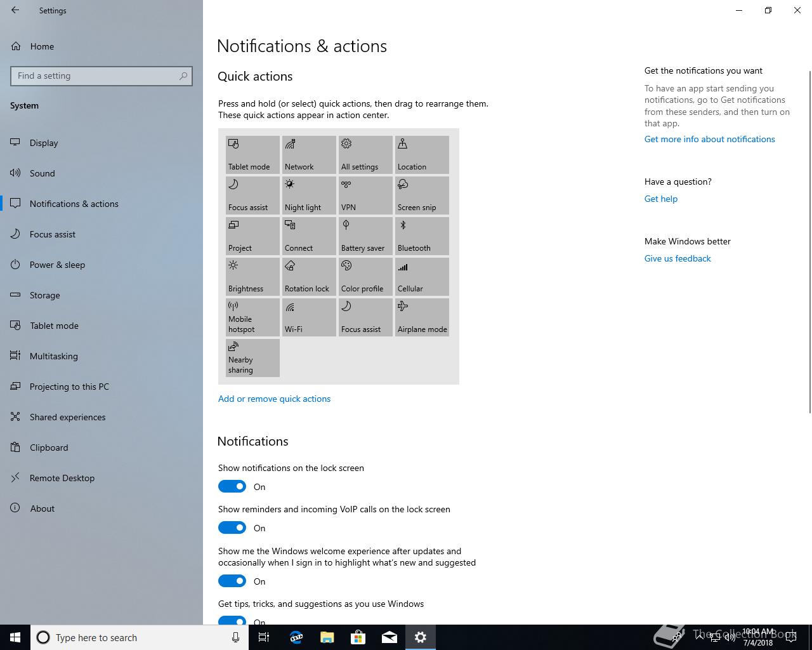
Task: Open Microsoft Store from the taskbar
Action: point(358,637)
